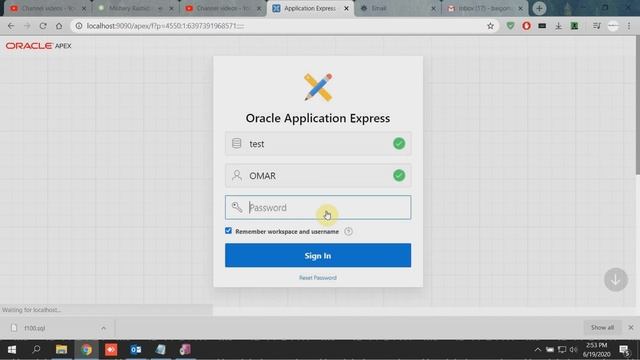This screenshot has height=360, width=640.
Task: Reload the page with the refresh icon
Action: point(43,26)
